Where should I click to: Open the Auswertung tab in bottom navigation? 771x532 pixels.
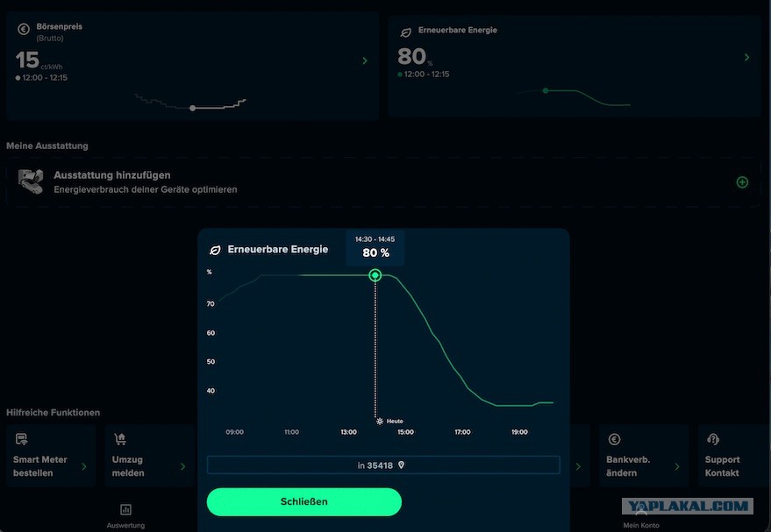point(126,516)
